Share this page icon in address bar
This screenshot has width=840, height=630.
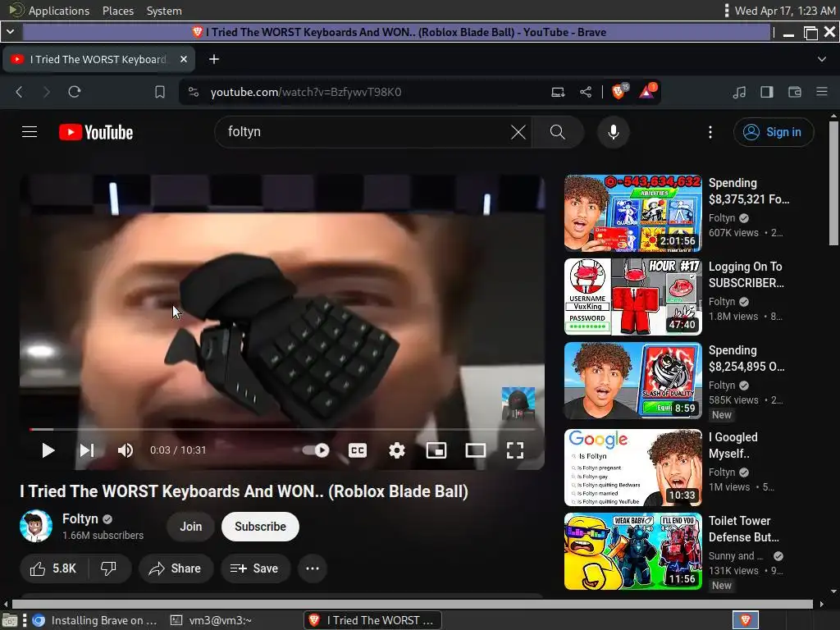tap(586, 92)
